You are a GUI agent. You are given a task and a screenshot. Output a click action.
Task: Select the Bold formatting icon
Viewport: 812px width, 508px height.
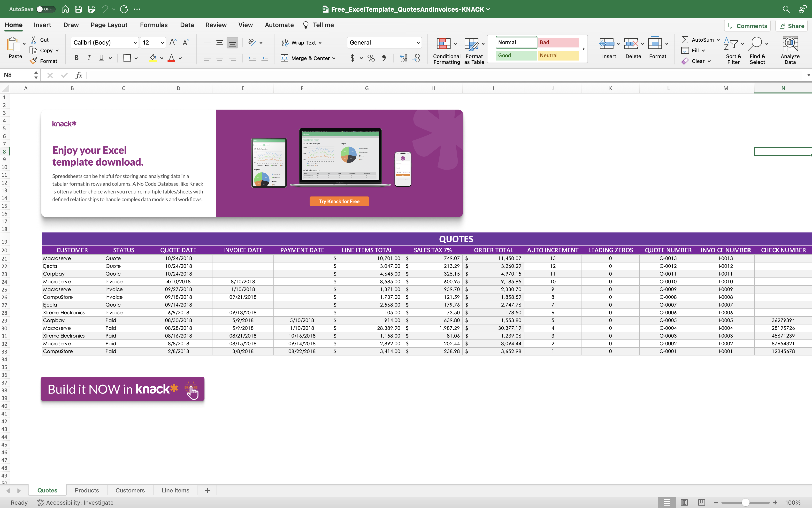tap(76, 58)
